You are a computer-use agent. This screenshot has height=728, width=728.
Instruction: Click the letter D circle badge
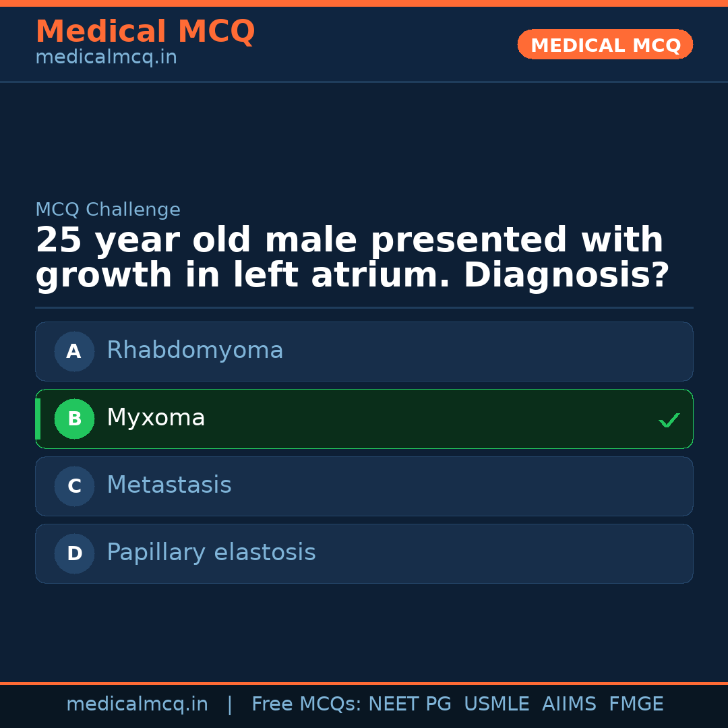pos(74,553)
